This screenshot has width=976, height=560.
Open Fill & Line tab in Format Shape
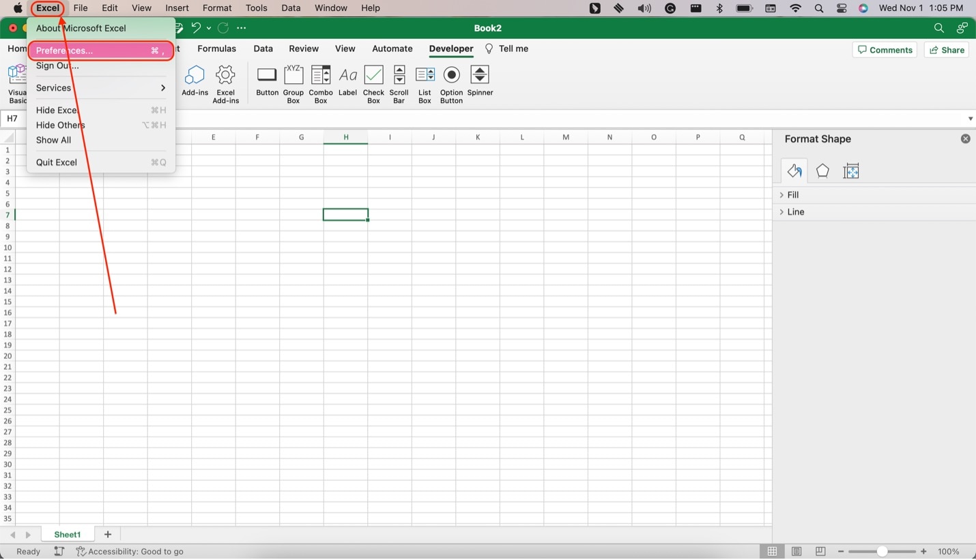pyautogui.click(x=794, y=171)
